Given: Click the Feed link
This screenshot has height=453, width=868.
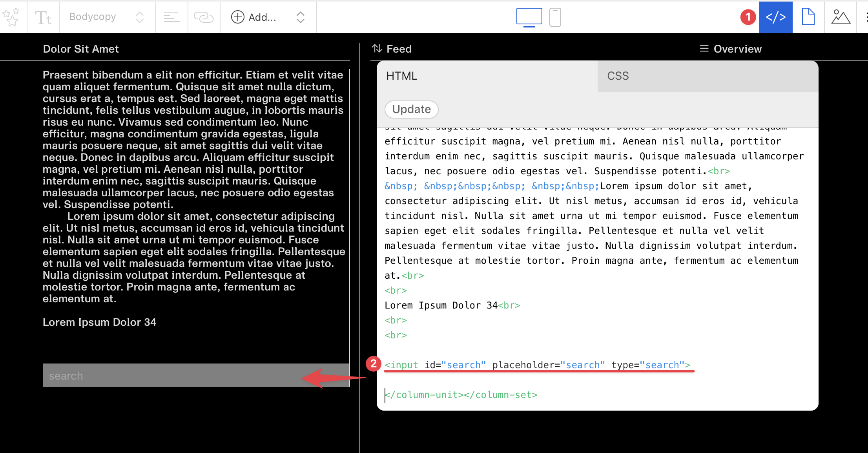Looking at the screenshot, I should tap(399, 49).
